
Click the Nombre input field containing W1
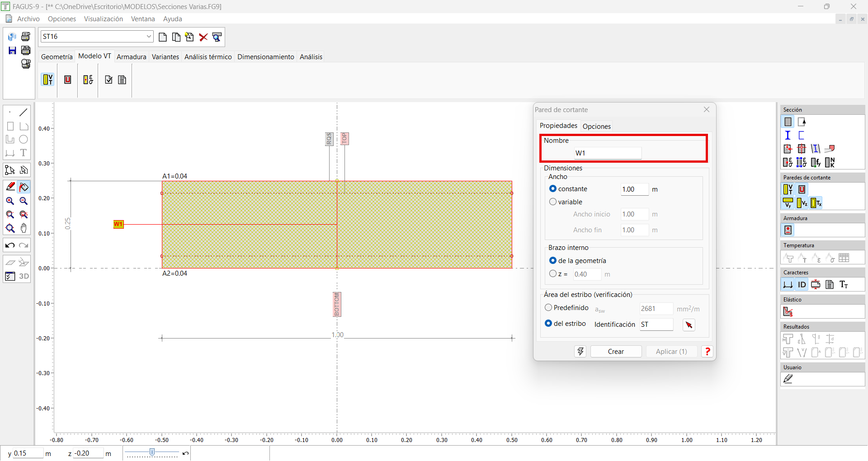coord(607,153)
